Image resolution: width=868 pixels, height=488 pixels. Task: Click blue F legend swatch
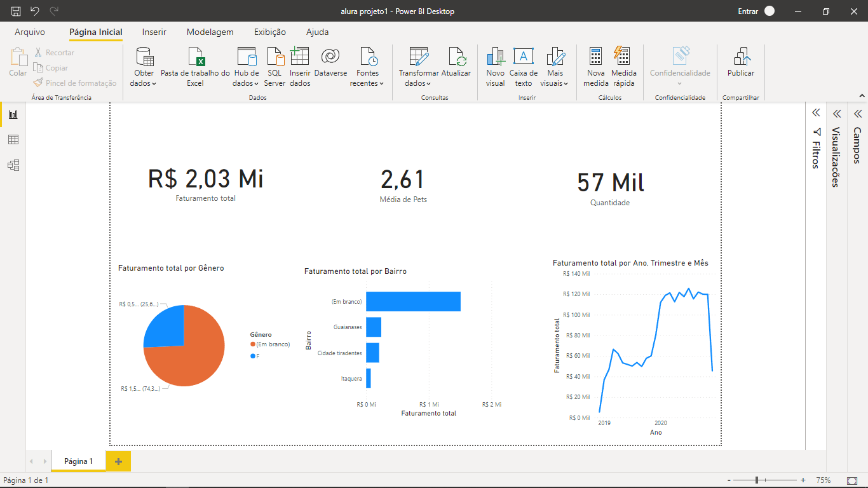(253, 356)
